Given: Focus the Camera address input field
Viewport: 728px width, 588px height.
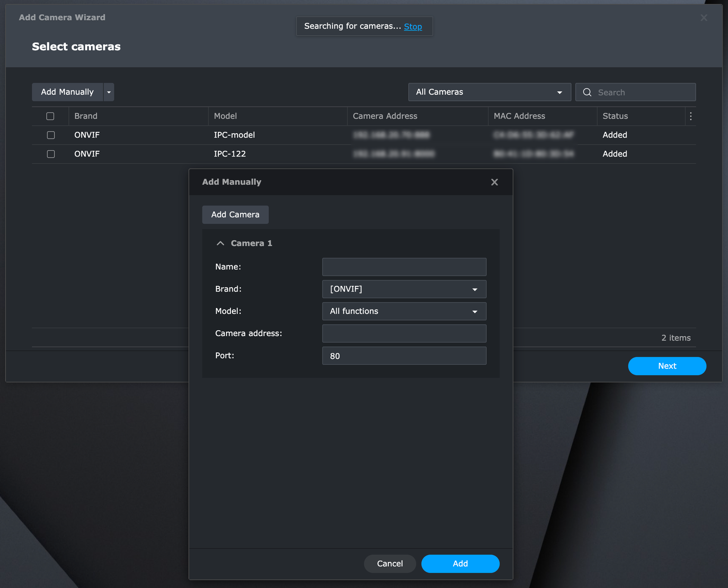Looking at the screenshot, I should pyautogui.click(x=404, y=334).
